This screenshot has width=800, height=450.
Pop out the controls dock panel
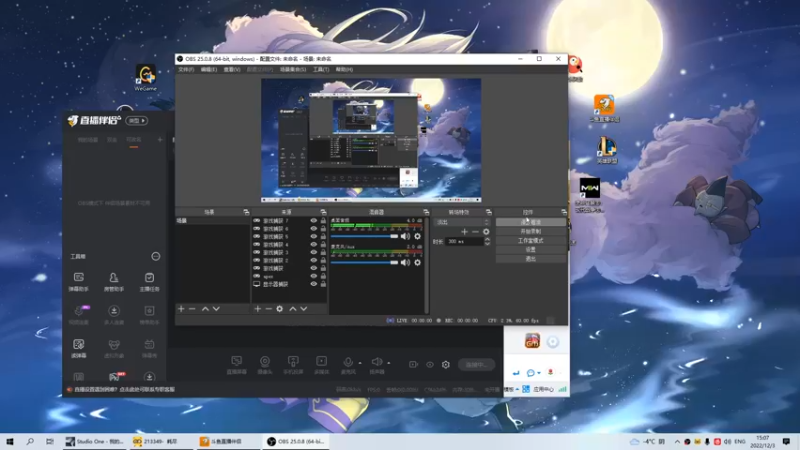[x=563, y=212]
